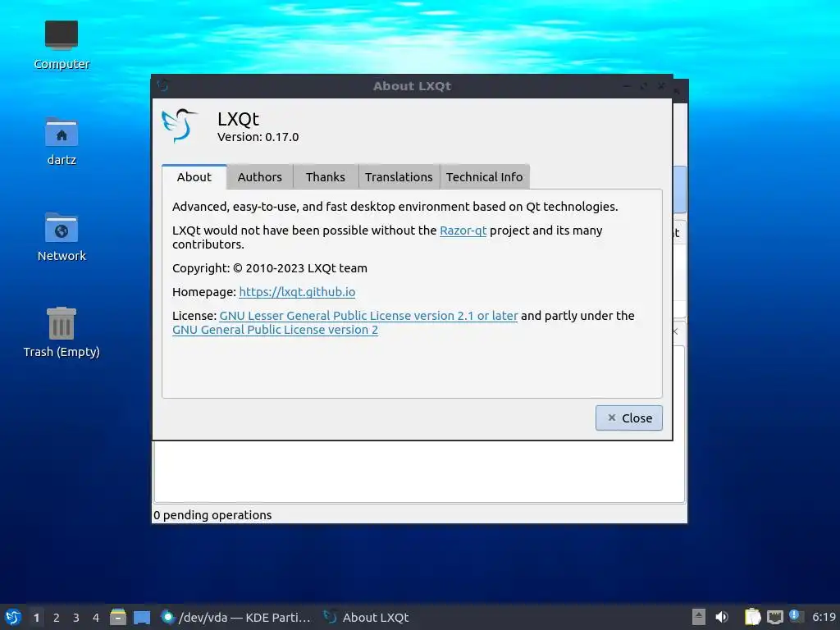Click the show desktop icon in the panel
Viewport: 840px width, 630px height.
click(x=142, y=617)
